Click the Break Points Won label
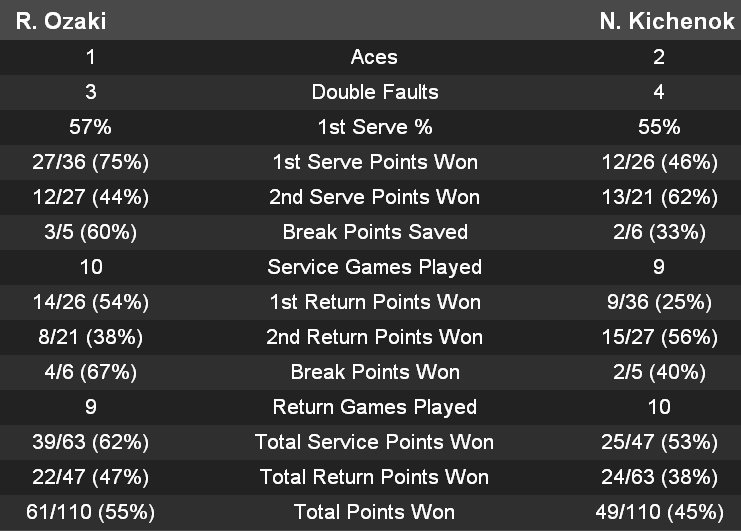 pyautogui.click(x=374, y=372)
